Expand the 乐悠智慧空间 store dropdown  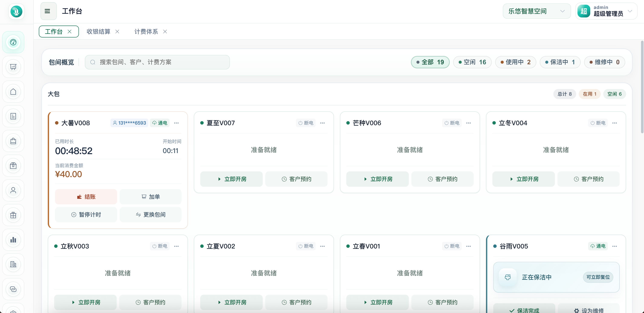coord(537,11)
